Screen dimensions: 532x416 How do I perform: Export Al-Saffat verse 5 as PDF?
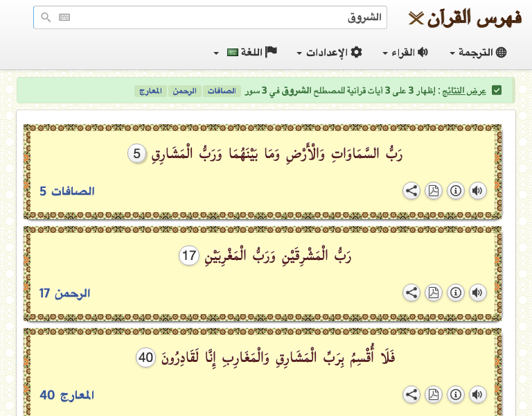(434, 191)
